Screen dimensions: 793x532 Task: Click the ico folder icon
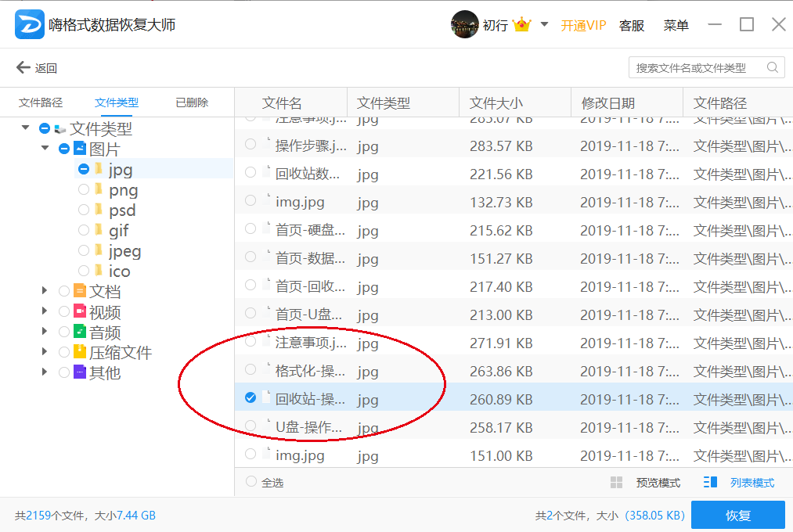[99, 270]
